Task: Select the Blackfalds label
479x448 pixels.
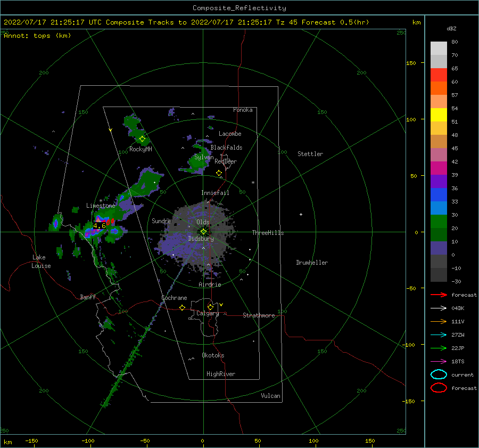Action: click(226, 148)
